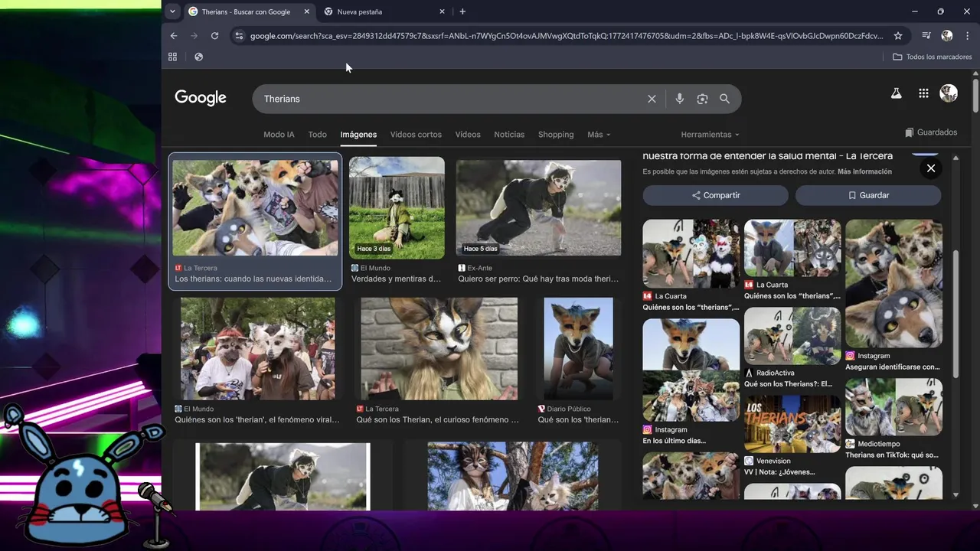Switch to the Shopping tab

click(x=556, y=135)
